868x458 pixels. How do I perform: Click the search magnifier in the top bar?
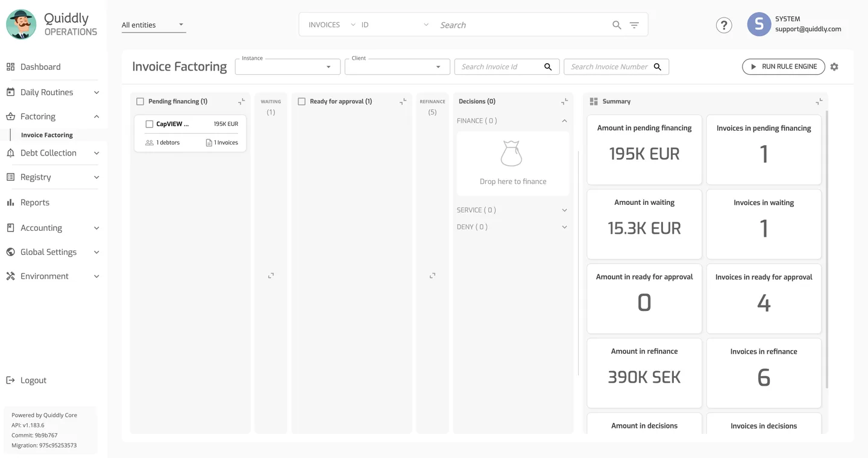click(x=617, y=25)
